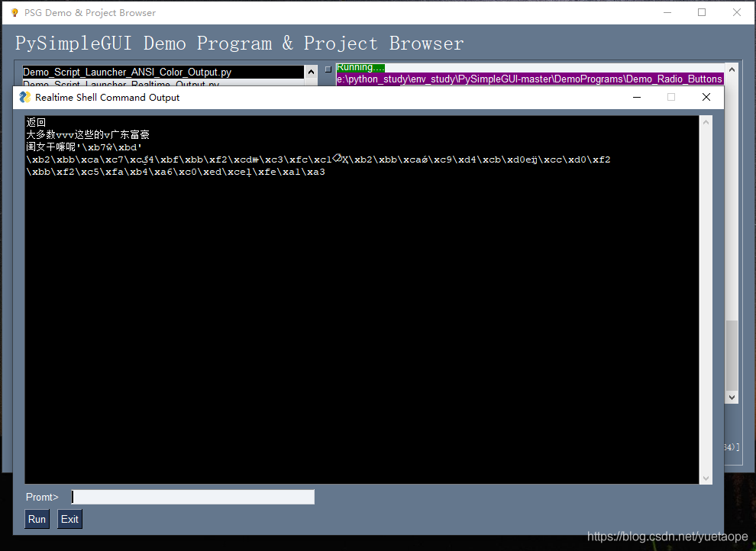756x551 pixels.
Task: Click the lightbulb icon in the PSG Demo title bar
Action: [15, 12]
